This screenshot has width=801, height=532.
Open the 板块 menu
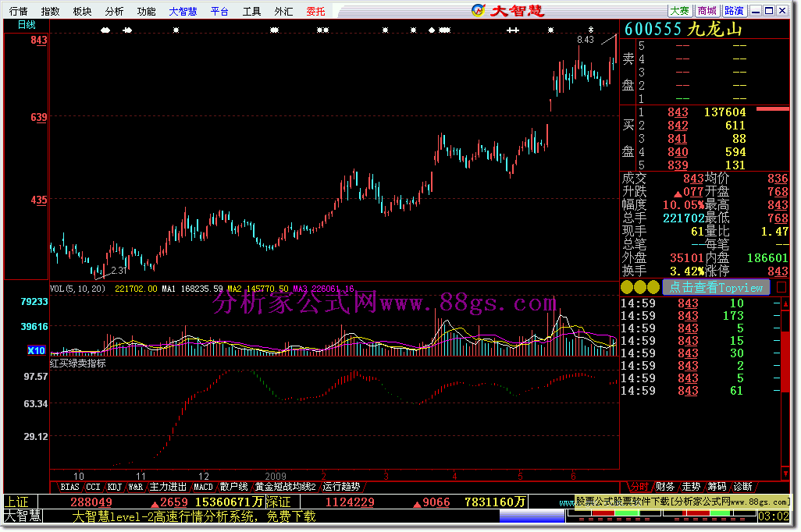tap(82, 11)
